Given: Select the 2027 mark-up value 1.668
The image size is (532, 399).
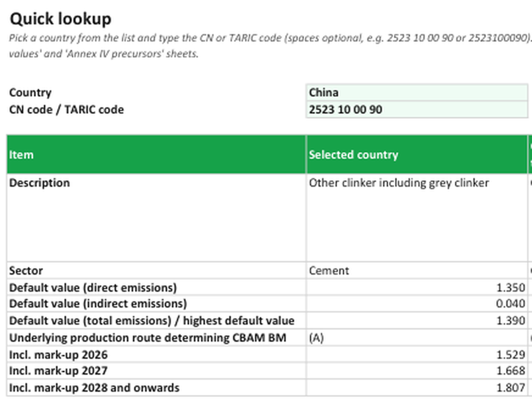Looking at the screenshot, I should [x=417, y=370].
